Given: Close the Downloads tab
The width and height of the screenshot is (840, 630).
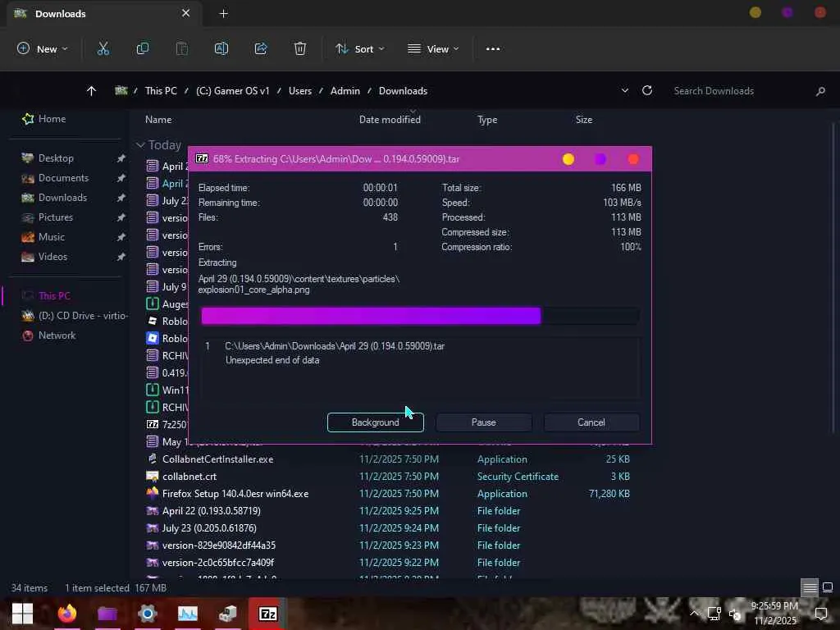Looking at the screenshot, I should pyautogui.click(x=185, y=13).
